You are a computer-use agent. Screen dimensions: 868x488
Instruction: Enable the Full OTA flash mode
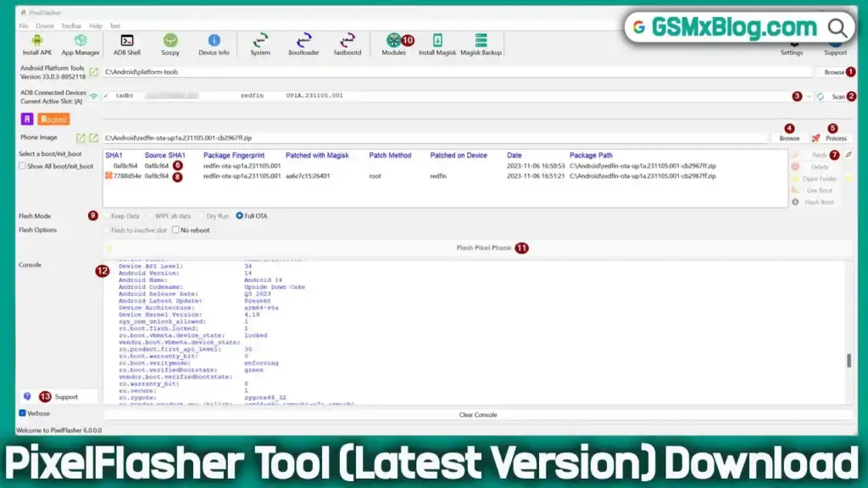click(238, 215)
